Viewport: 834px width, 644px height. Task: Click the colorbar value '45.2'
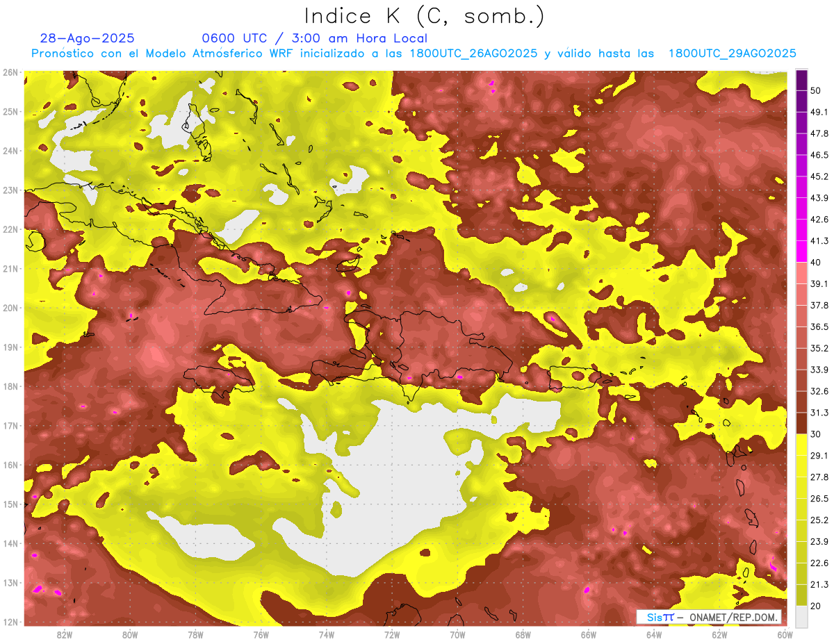[x=819, y=176]
